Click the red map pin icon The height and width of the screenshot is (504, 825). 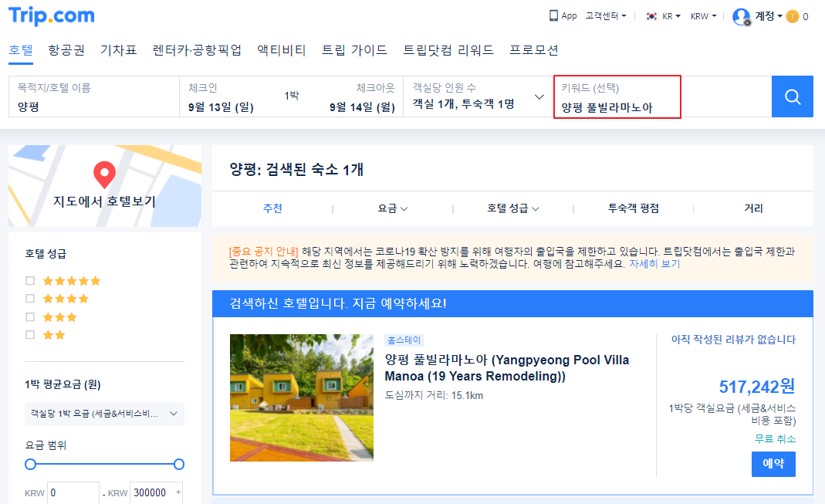click(104, 174)
